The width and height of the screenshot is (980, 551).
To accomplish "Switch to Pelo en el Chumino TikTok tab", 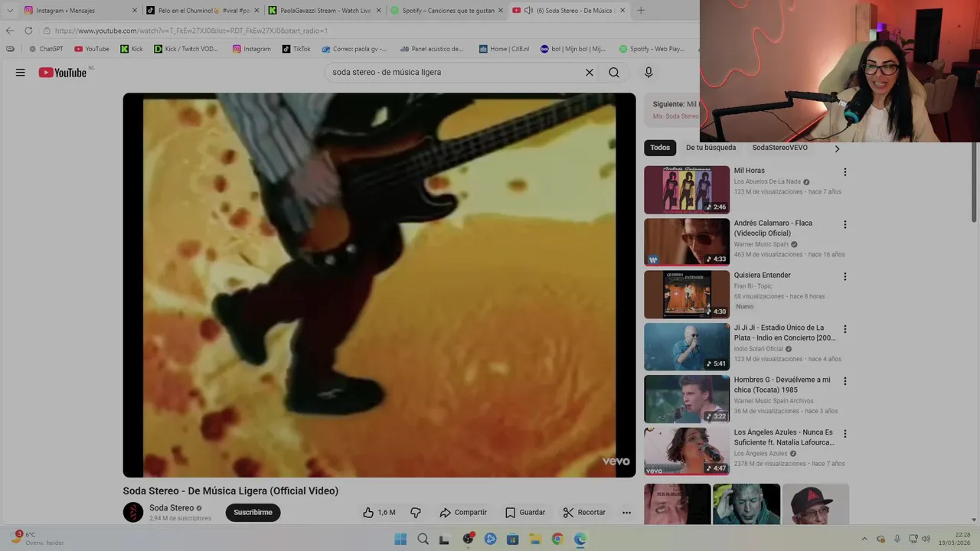I will click(x=203, y=11).
